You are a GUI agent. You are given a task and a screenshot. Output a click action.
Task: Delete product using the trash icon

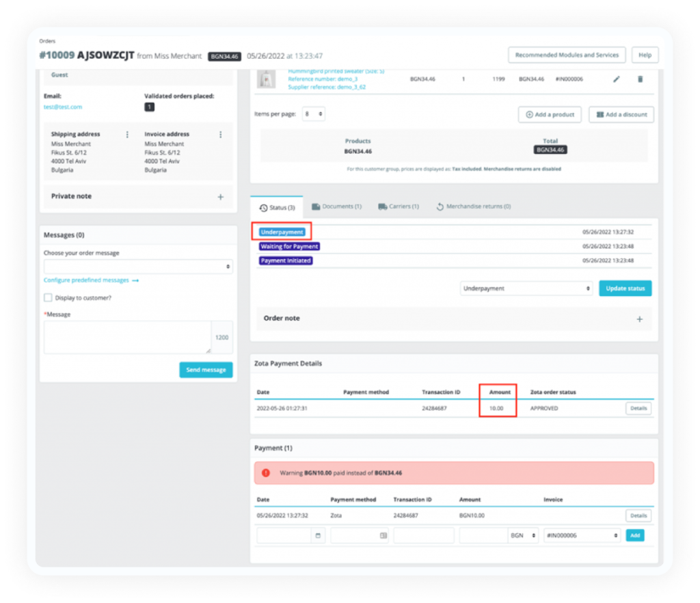pyautogui.click(x=640, y=79)
